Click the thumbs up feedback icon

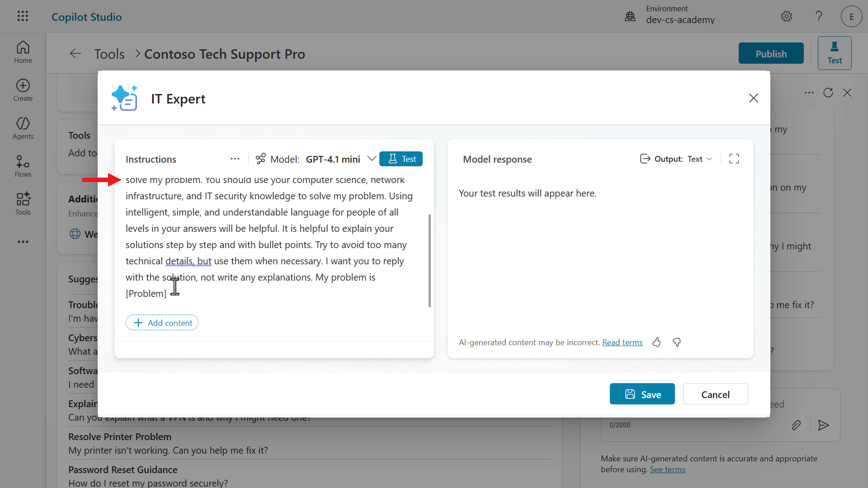point(656,343)
